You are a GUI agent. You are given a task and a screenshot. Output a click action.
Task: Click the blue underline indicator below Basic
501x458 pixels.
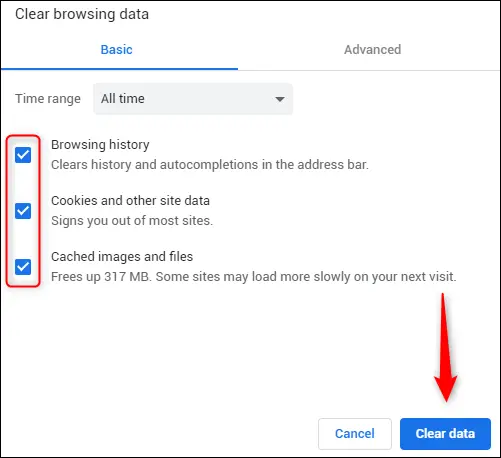coord(119,69)
